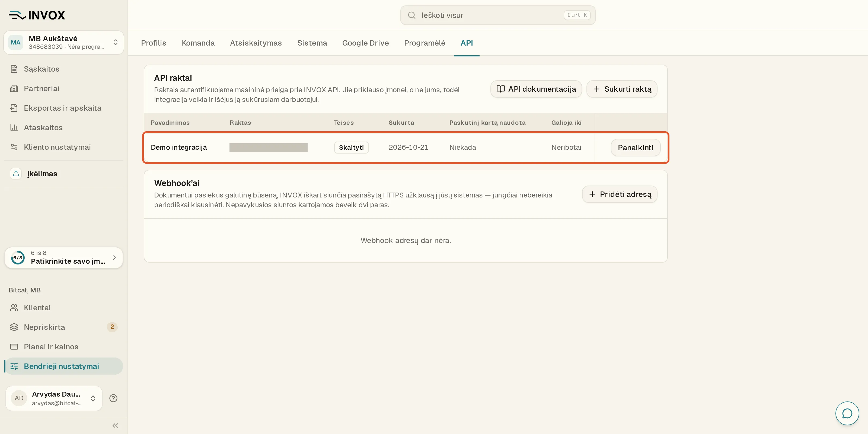This screenshot has width=868, height=434.
Task: Click the Neribotai expiry value
Action: coord(566,148)
